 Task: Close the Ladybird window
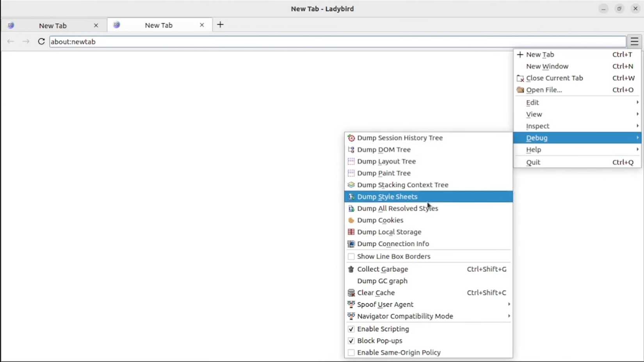click(x=635, y=9)
